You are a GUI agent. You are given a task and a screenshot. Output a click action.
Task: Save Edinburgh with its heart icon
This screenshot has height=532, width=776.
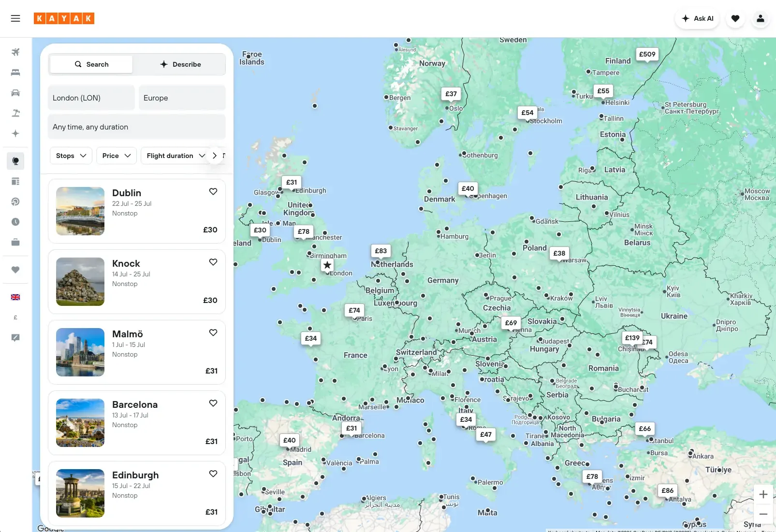pos(213,474)
